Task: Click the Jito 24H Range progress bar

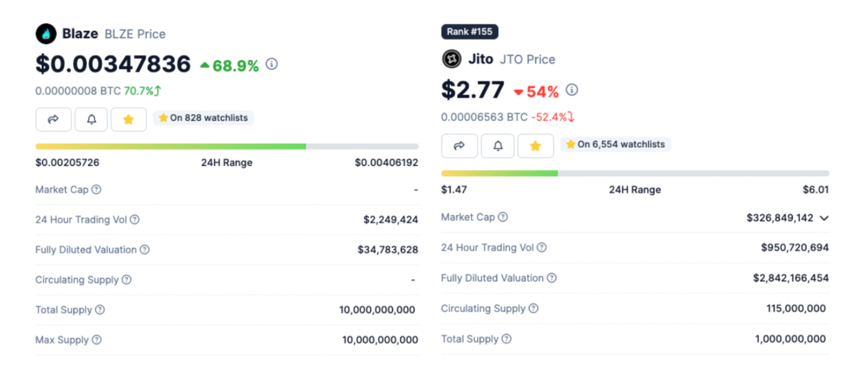Action: pyautogui.click(x=635, y=173)
